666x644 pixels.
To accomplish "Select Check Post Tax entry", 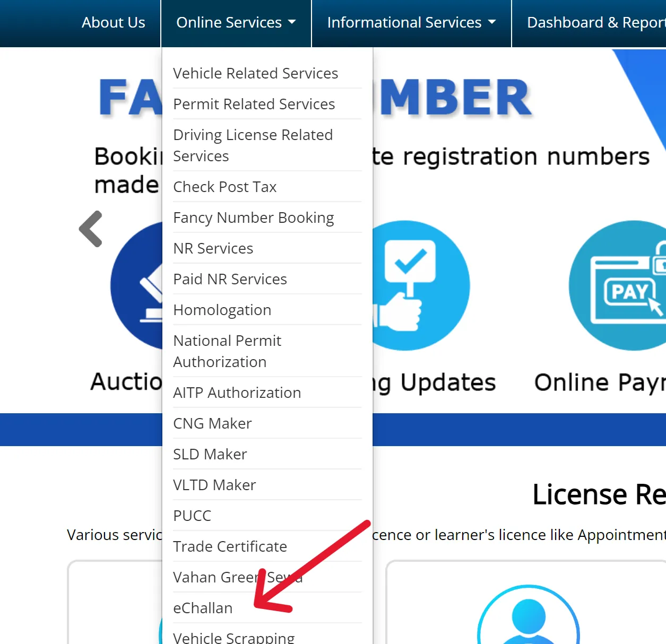I will [224, 187].
